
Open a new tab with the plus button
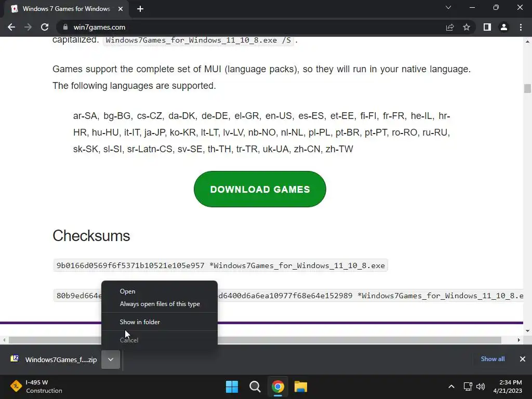(x=140, y=9)
